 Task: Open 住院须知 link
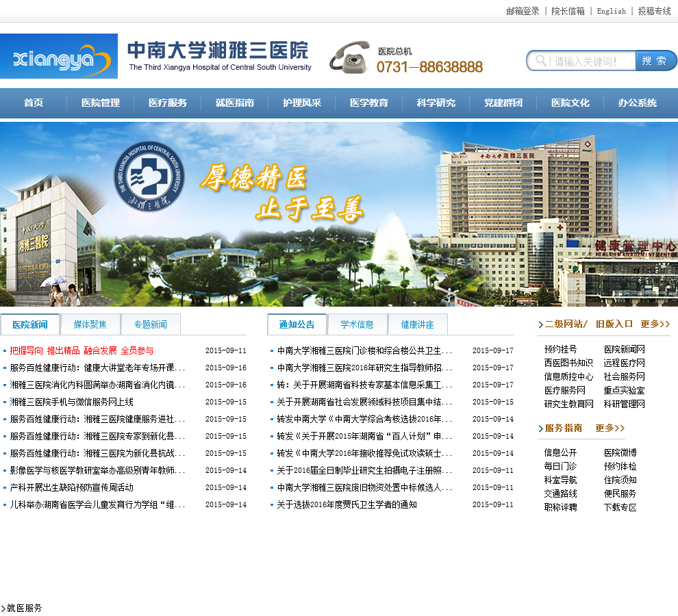620,480
